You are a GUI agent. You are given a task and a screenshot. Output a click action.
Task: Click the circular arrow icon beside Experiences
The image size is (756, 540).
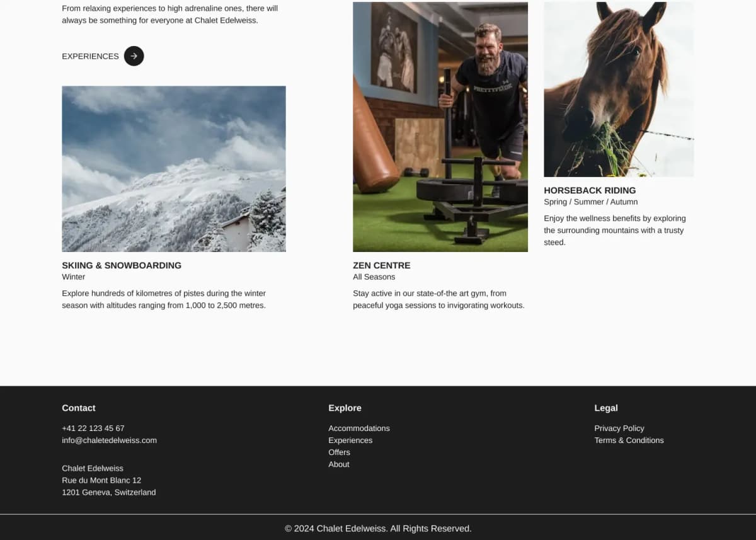[134, 56]
